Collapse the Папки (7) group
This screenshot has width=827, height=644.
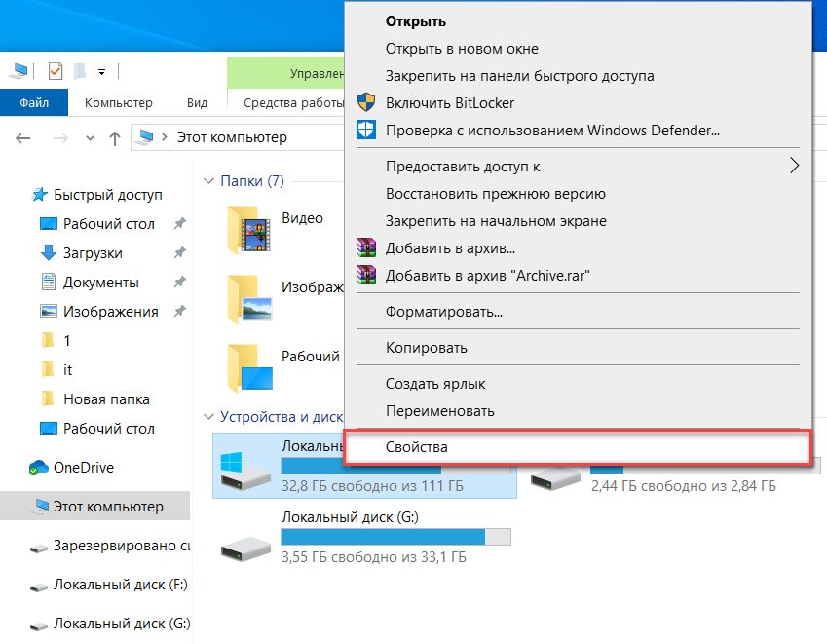pyautogui.click(x=208, y=181)
